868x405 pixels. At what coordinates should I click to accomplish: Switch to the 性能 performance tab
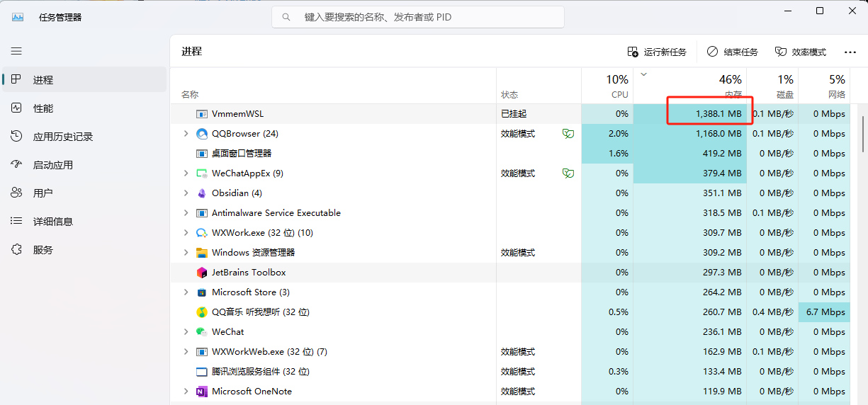pyautogui.click(x=43, y=108)
